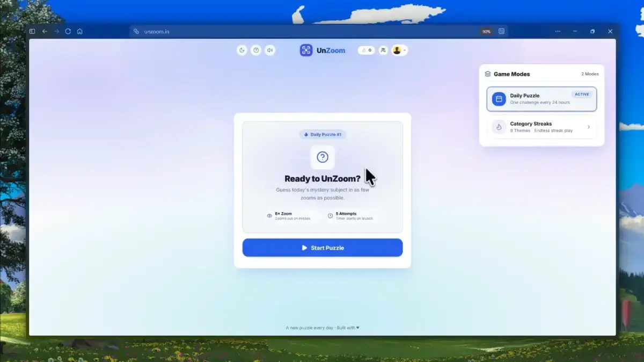The width and height of the screenshot is (644, 362).
Task: Click the '2 Modes' label
Action: pos(590,74)
